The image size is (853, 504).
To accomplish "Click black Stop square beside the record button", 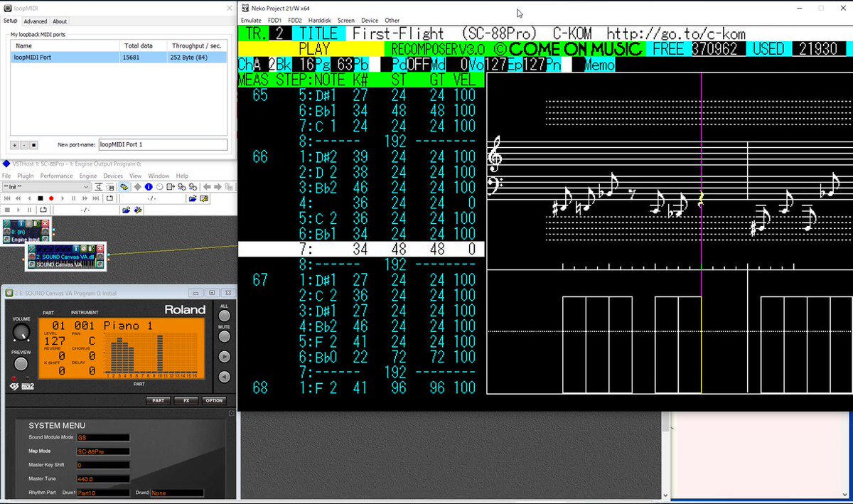I will click(41, 198).
